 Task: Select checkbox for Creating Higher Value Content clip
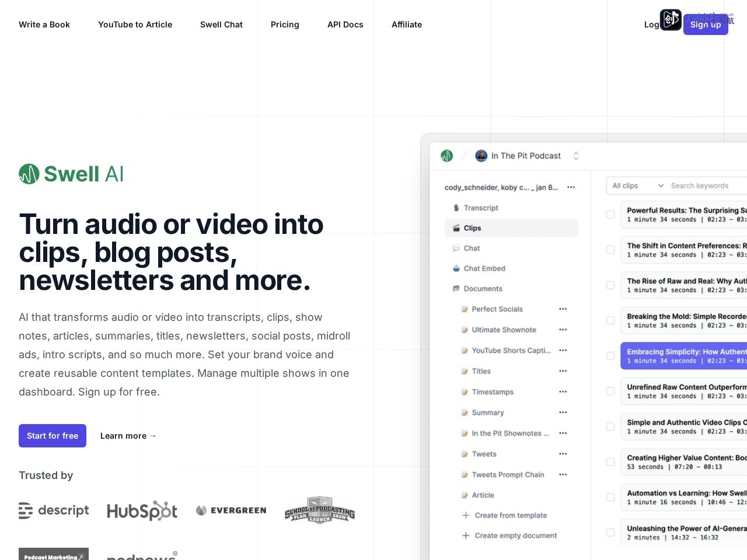click(x=610, y=462)
